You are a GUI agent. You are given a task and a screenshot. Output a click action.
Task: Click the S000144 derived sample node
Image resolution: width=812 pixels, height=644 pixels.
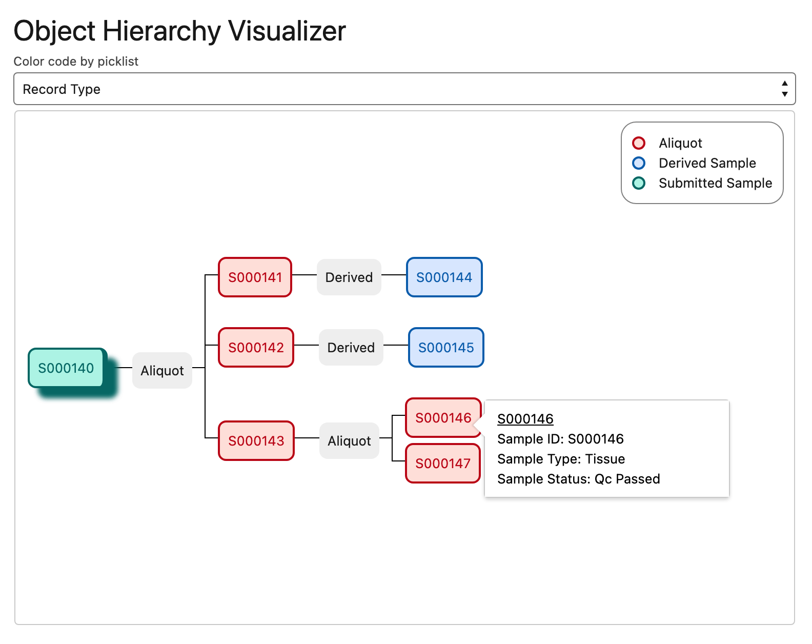pyautogui.click(x=444, y=277)
